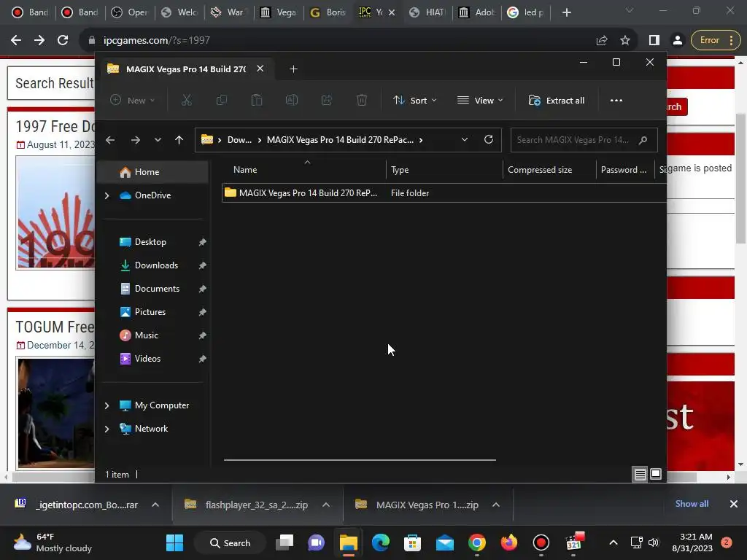Click the Share icon in Explorer toolbar
The width and height of the screenshot is (747, 560).
327,101
